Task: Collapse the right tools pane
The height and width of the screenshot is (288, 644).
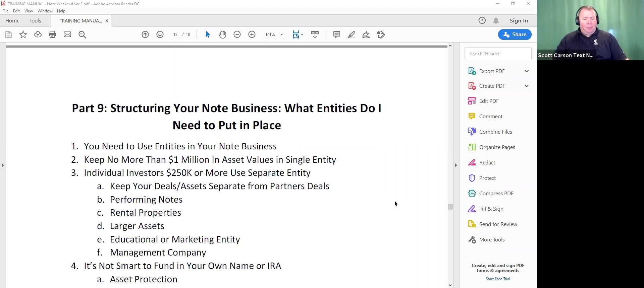Action: point(456,165)
